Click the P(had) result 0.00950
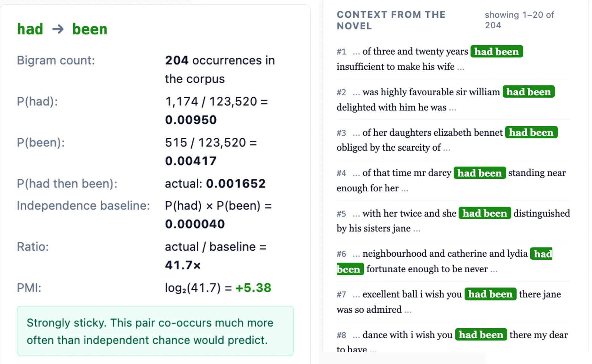 191,120
